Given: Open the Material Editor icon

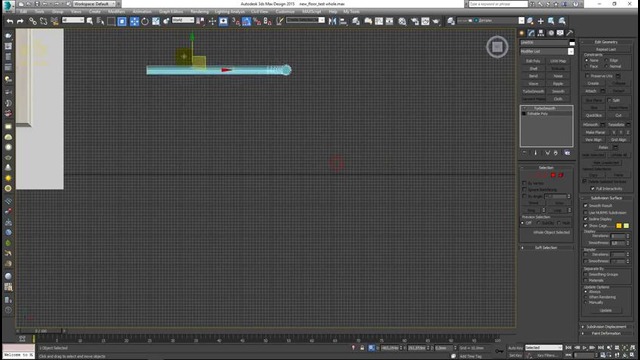Looking at the screenshot, I should [x=402, y=21].
